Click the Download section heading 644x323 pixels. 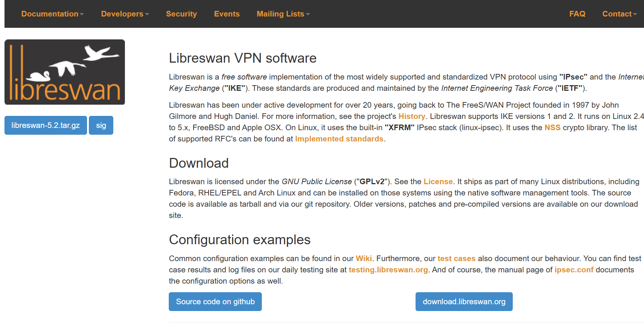click(x=199, y=163)
